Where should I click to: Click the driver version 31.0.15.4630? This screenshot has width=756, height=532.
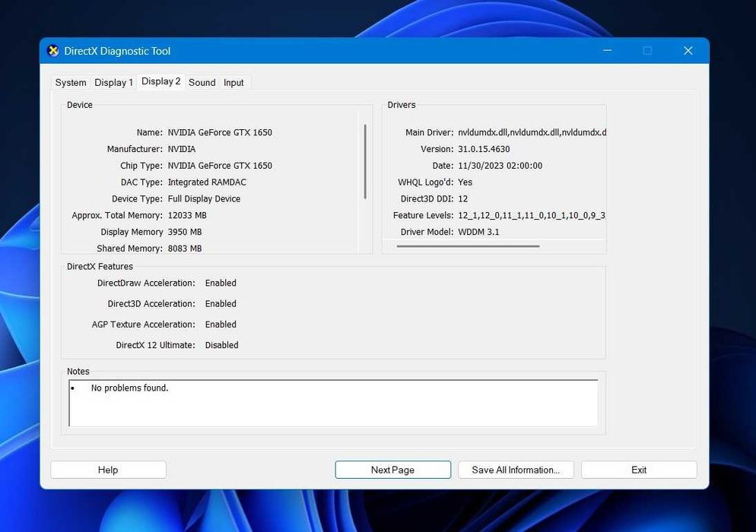[484, 149]
